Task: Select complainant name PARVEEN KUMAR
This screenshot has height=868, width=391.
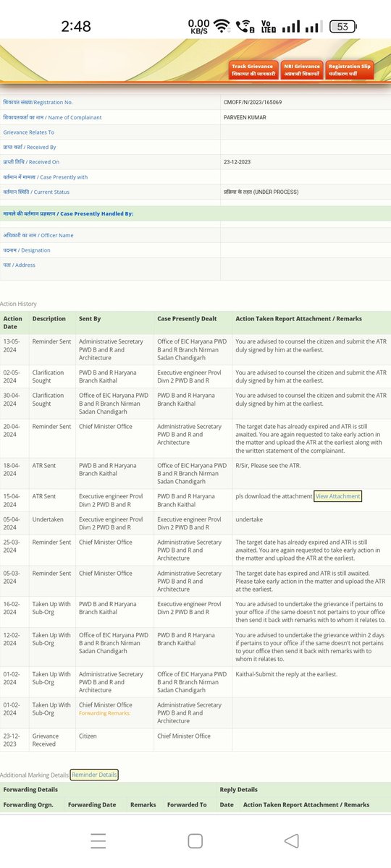Action: point(245,117)
